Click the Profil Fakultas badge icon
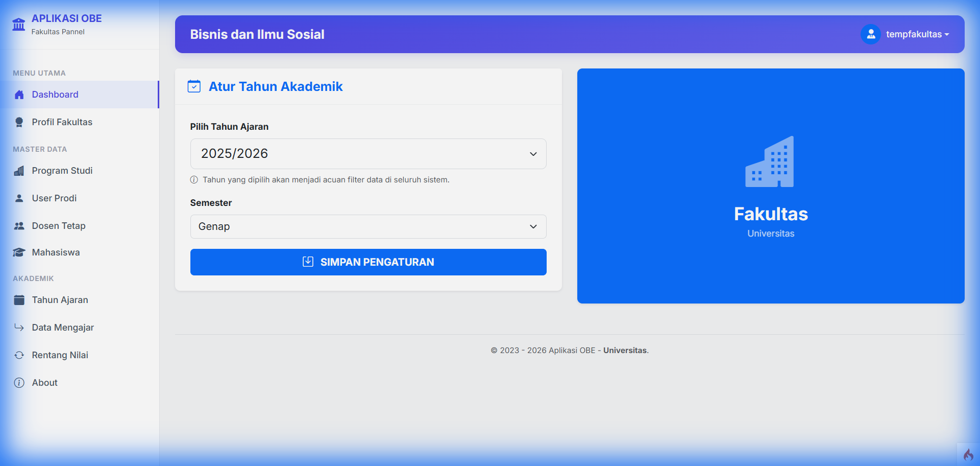980x466 pixels. pos(19,122)
